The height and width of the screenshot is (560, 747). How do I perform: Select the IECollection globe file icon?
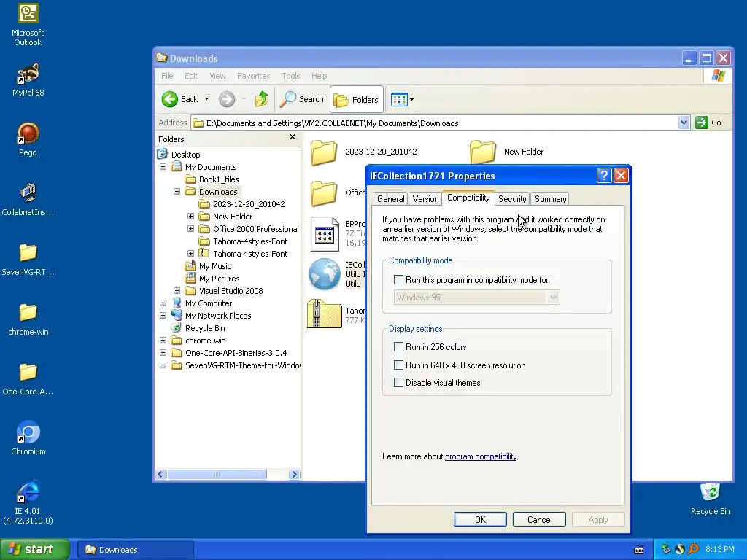tap(324, 274)
